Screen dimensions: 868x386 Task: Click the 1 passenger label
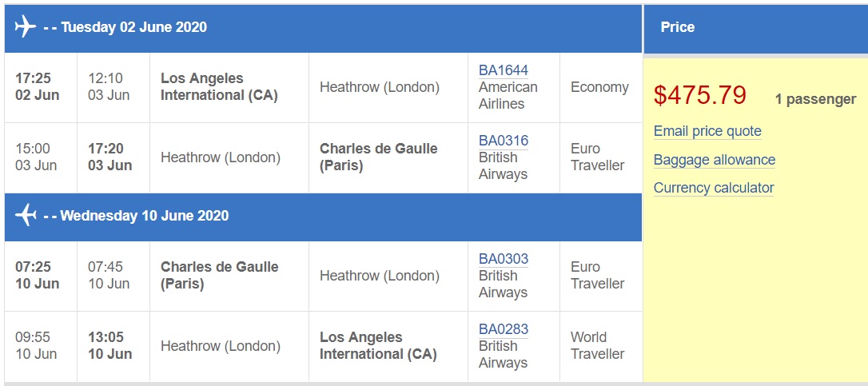point(815,99)
